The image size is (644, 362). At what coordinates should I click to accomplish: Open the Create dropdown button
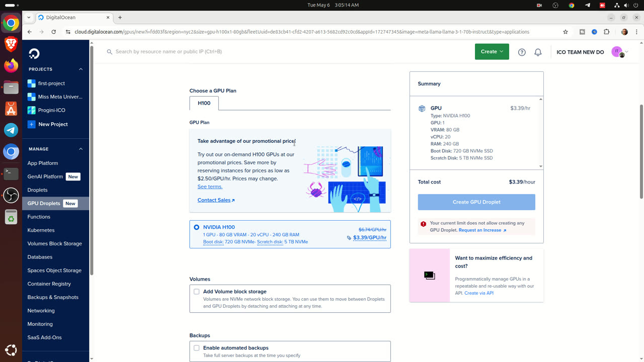coord(492,52)
